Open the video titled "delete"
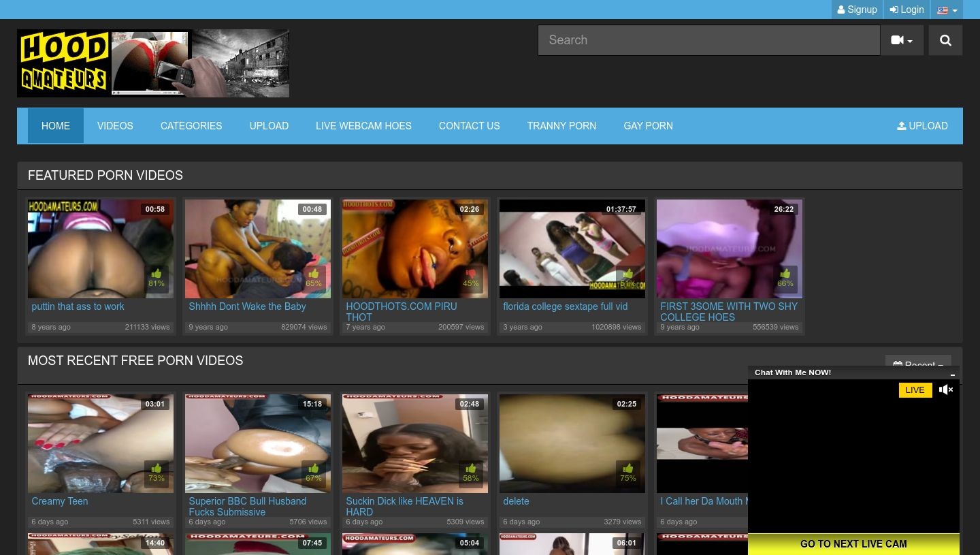Image resolution: width=980 pixels, height=555 pixels. click(x=516, y=501)
